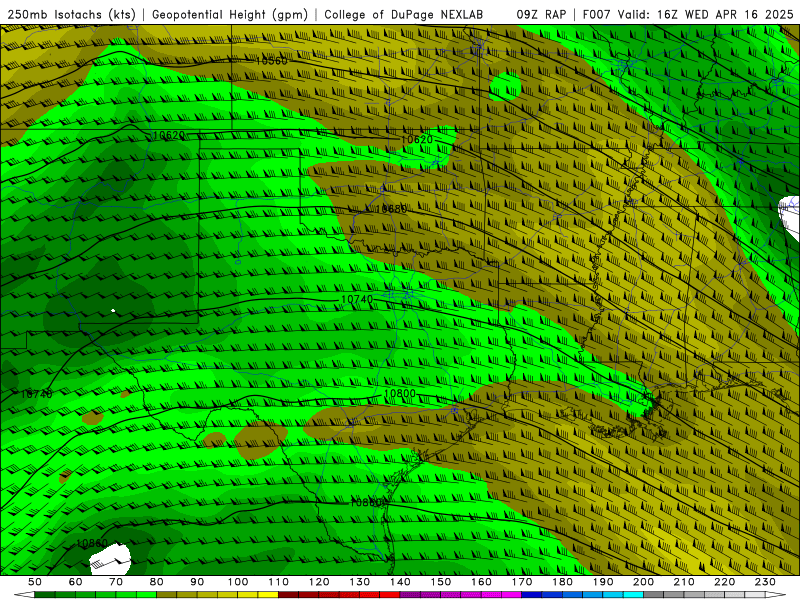This screenshot has height=600, width=800.
Task: Pick the magenta swatch on the color bar
Action: [512, 595]
